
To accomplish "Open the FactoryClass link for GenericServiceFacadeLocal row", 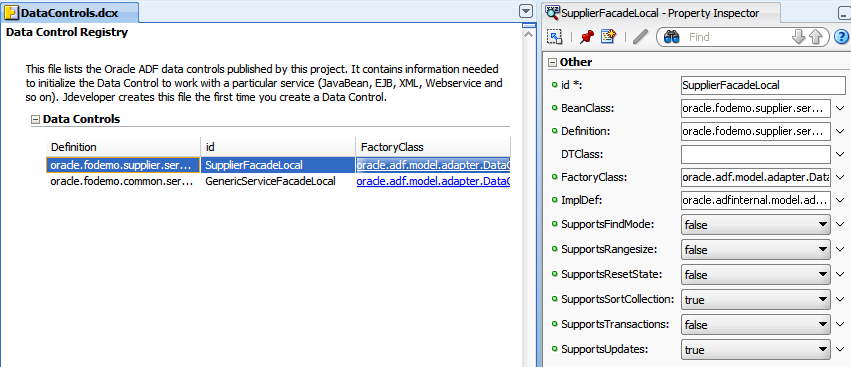I will coord(433,181).
